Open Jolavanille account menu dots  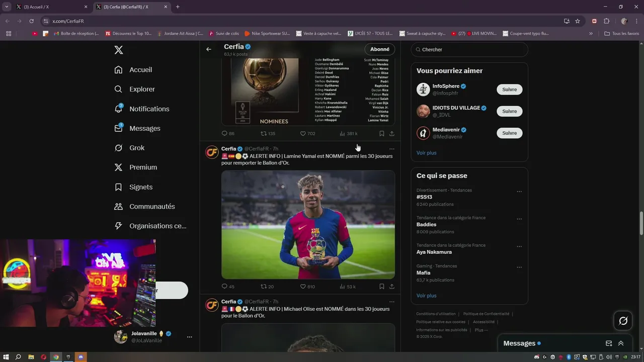[x=189, y=337]
